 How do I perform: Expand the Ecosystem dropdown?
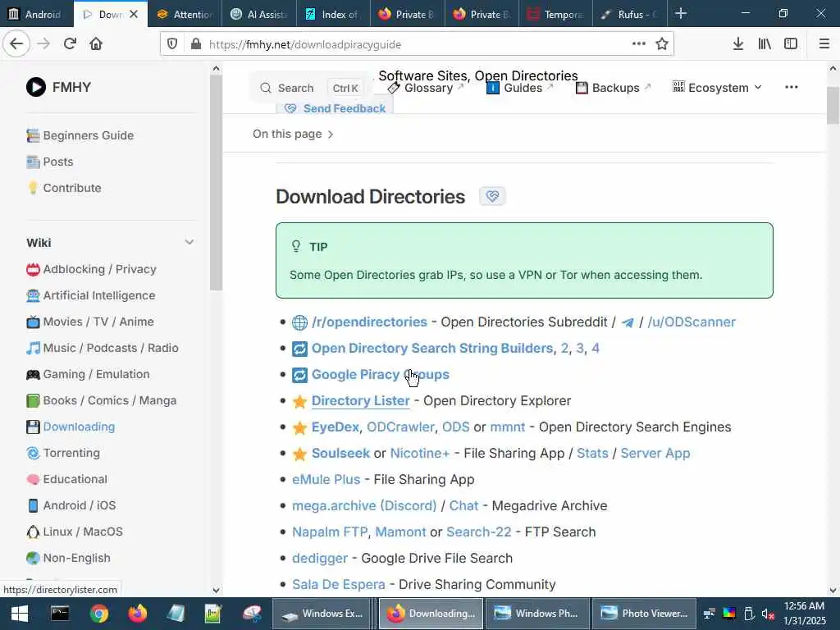click(717, 87)
